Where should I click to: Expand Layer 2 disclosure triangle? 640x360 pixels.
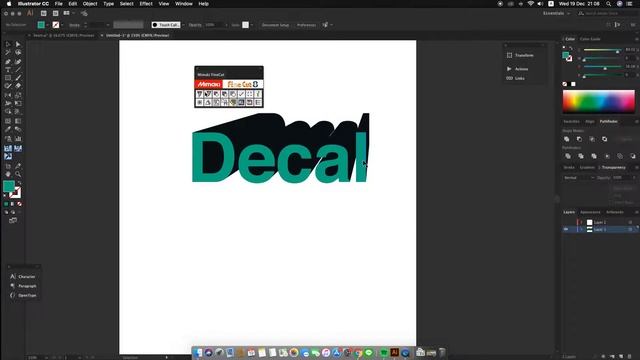(x=581, y=222)
